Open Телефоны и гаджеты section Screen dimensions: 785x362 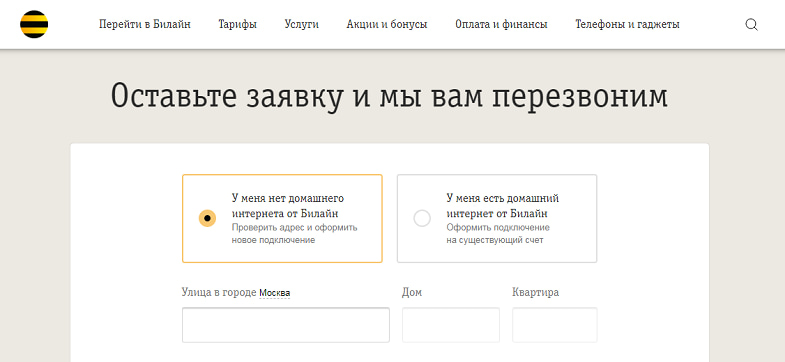coord(627,24)
